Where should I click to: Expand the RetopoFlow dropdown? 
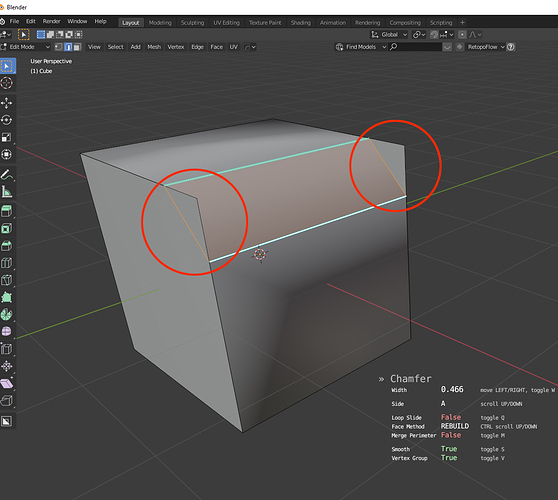[485, 47]
